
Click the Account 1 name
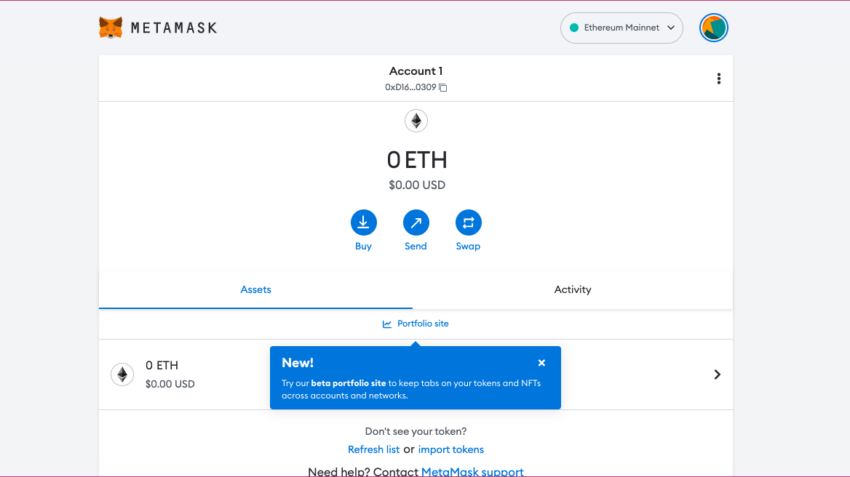[x=416, y=71]
